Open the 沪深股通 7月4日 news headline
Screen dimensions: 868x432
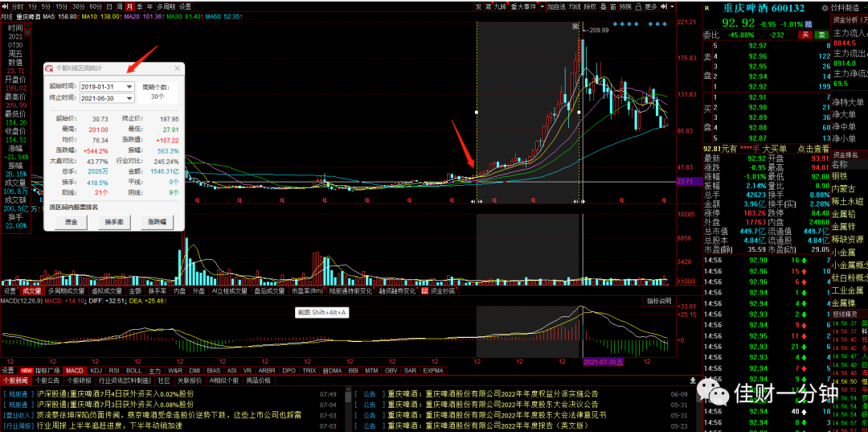(x=115, y=394)
